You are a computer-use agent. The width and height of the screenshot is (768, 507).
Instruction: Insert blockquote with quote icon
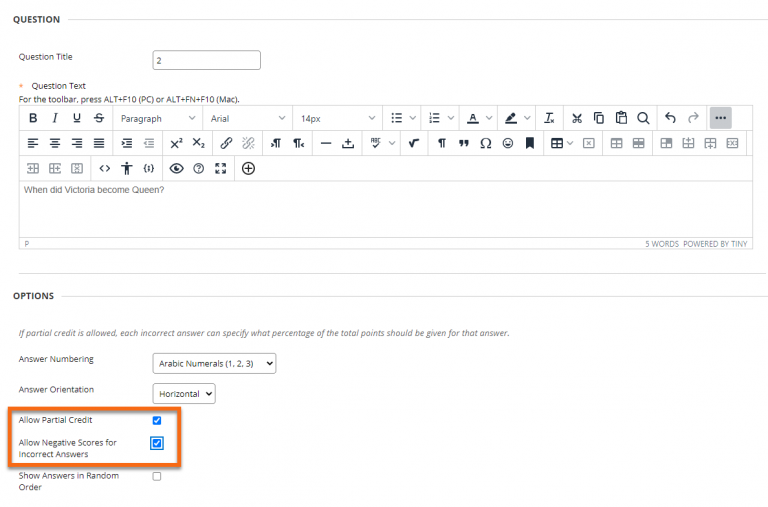coord(463,144)
